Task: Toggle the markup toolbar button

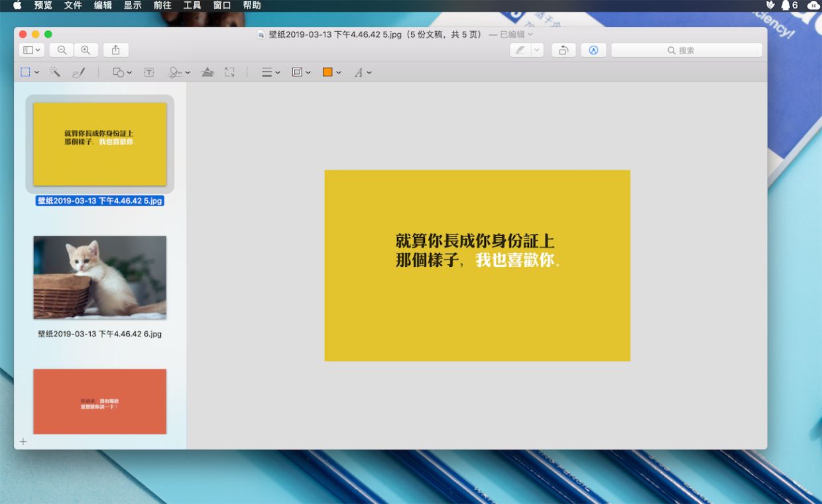Action: click(x=594, y=50)
